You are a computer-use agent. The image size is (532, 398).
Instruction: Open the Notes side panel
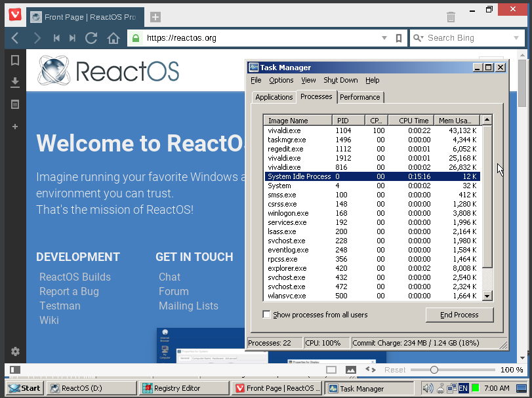tap(14, 104)
